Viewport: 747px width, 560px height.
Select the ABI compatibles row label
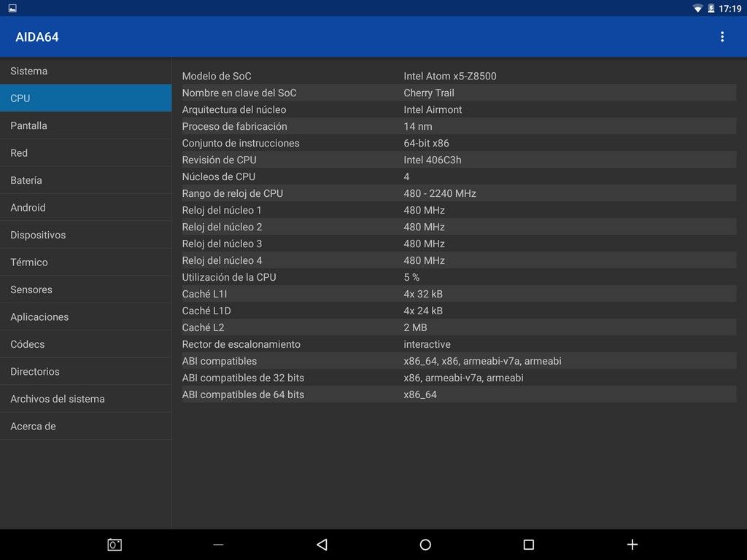219,361
